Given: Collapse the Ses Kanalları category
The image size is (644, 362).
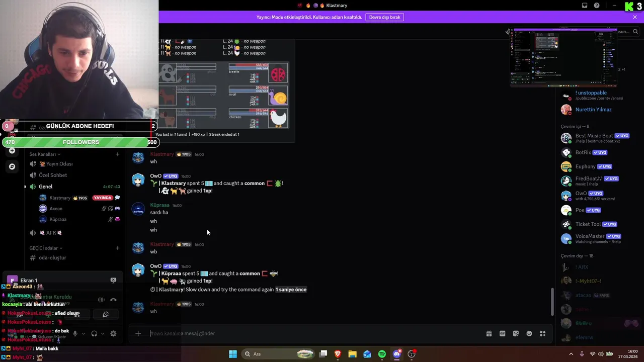Looking at the screenshot, I should 45,154.
